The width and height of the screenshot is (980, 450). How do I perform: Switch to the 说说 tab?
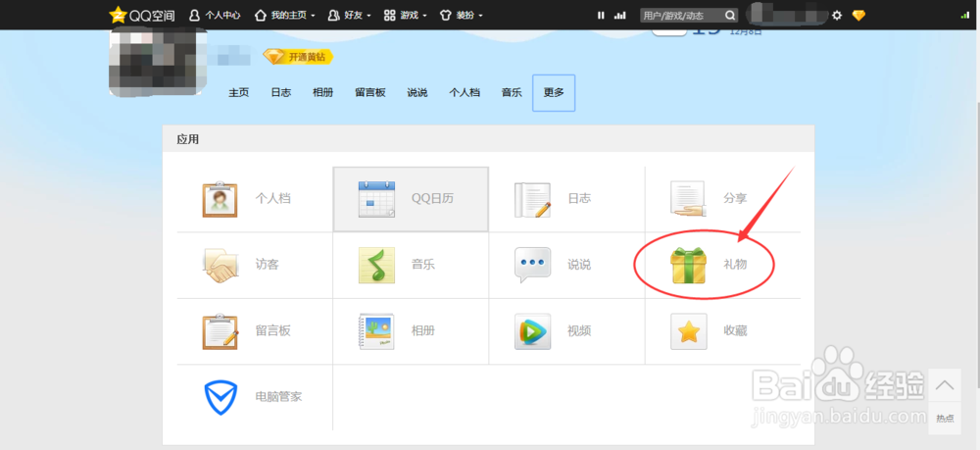[x=417, y=92]
